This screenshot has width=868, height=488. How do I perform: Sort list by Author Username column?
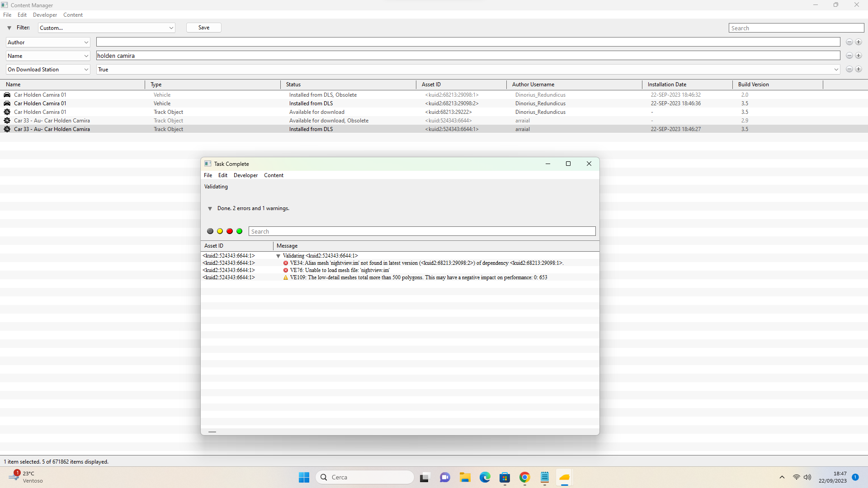point(574,84)
